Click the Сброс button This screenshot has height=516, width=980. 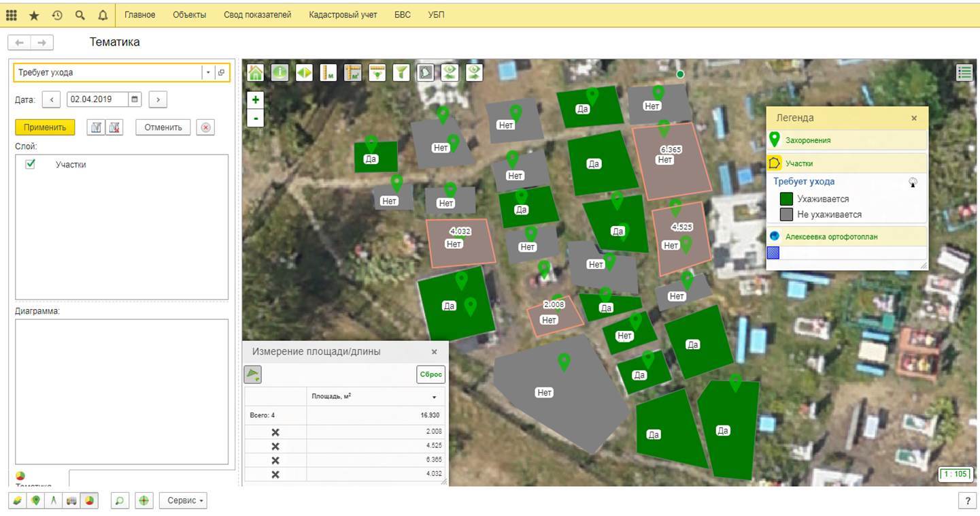[x=431, y=374]
